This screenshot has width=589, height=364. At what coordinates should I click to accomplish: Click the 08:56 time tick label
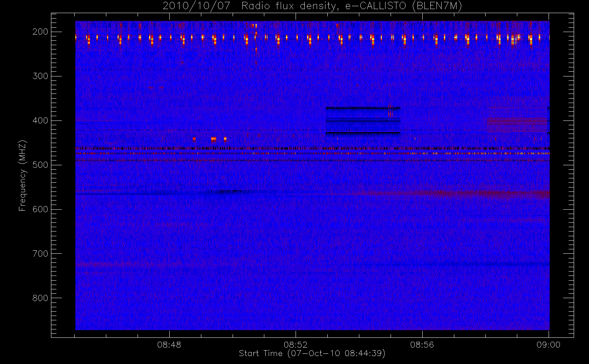click(422, 345)
